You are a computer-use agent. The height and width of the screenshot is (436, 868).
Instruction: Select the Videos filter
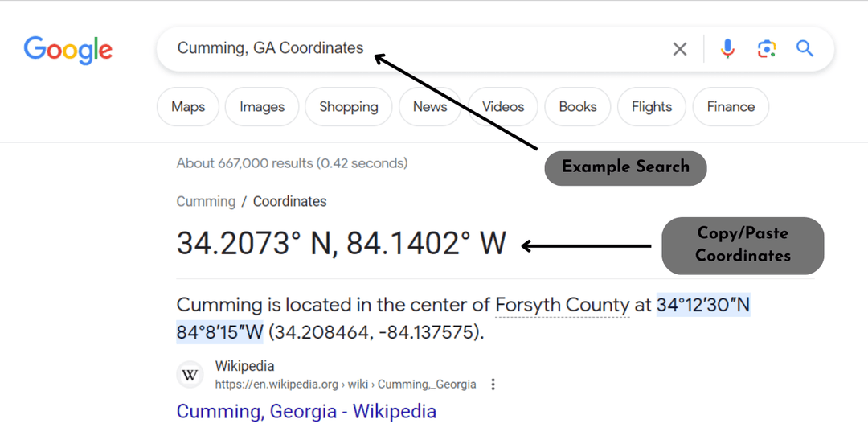503,107
